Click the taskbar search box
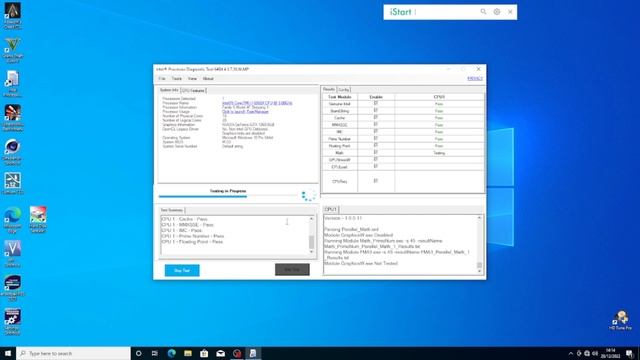Viewport: 640px width, 360px height. click(x=73, y=353)
